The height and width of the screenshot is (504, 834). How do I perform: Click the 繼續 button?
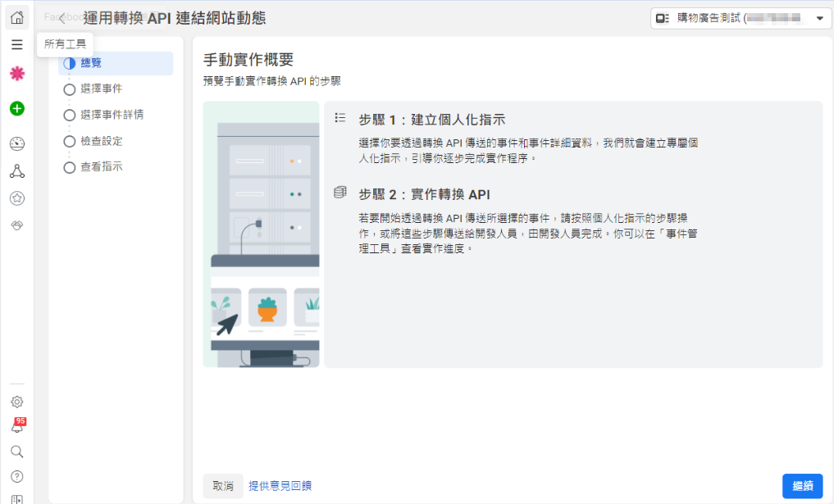802,486
